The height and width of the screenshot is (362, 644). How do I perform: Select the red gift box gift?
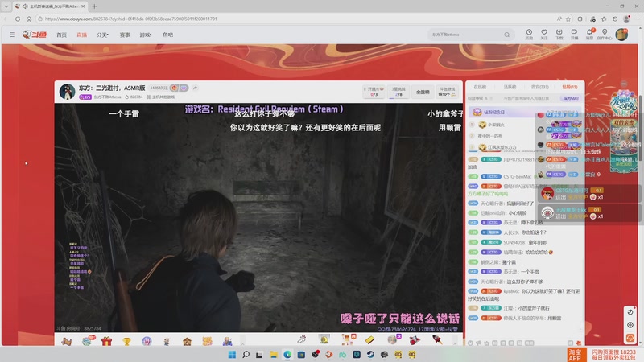pyautogui.click(x=106, y=340)
